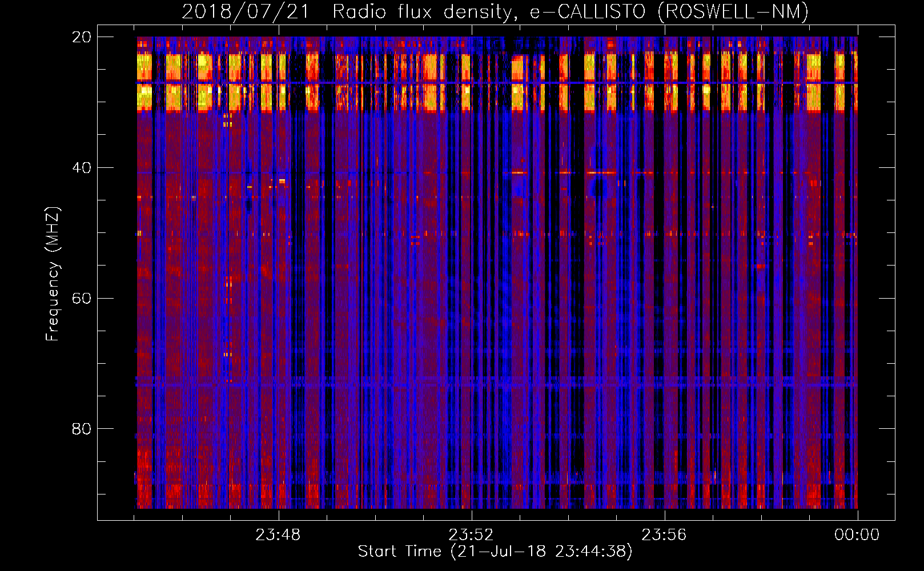Click the 23:52 time tick label
The height and width of the screenshot is (571, 924).
[471, 535]
